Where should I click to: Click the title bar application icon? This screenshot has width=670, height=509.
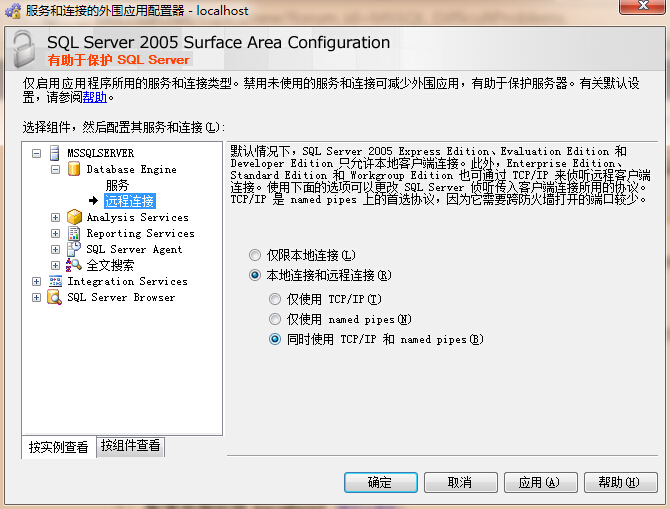click(x=13, y=10)
